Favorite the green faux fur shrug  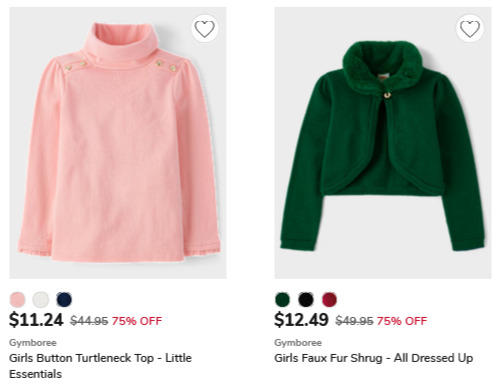pyautogui.click(x=470, y=29)
